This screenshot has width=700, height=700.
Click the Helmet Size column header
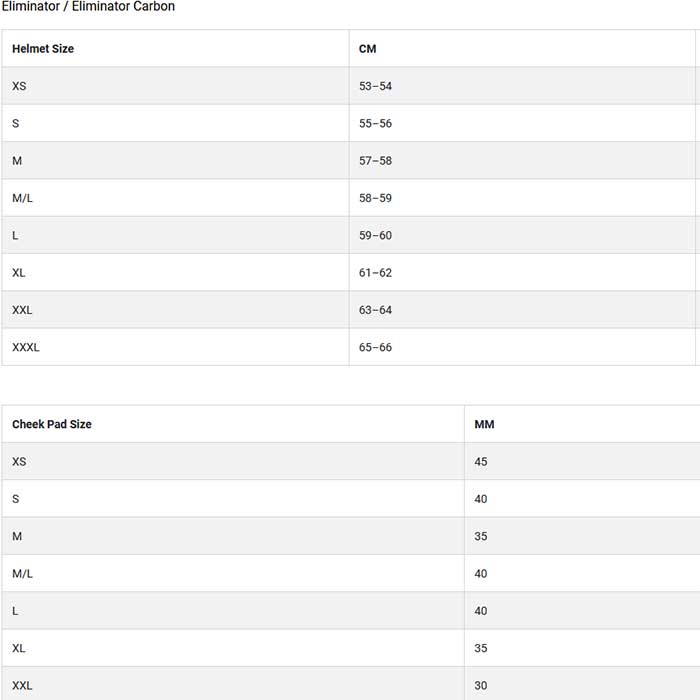point(43,49)
